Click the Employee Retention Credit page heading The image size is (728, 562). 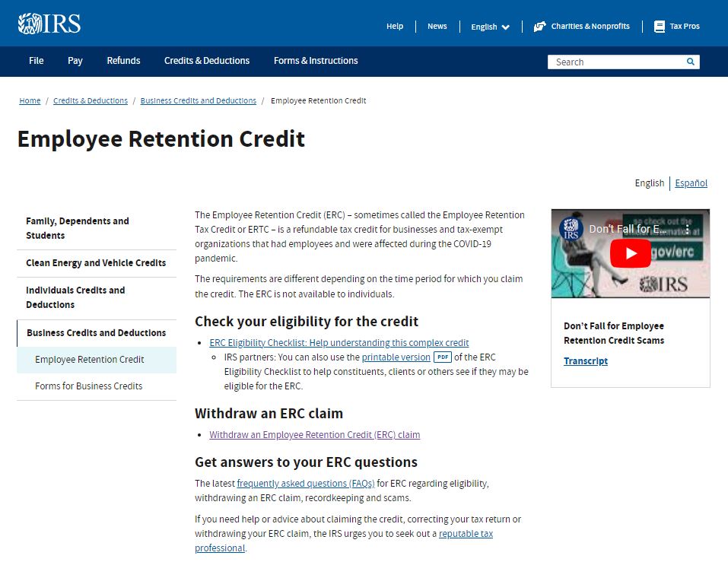[161, 138]
